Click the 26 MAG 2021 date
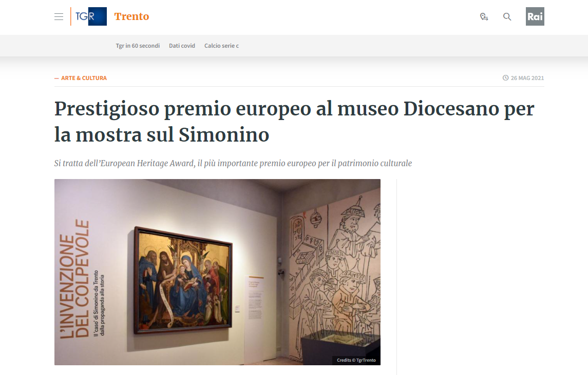 pyautogui.click(x=527, y=78)
